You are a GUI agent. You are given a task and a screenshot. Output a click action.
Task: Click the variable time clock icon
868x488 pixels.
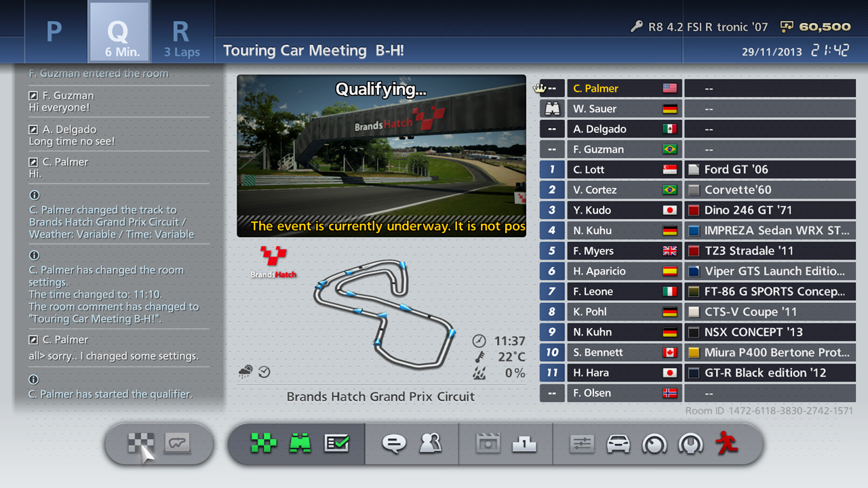(264, 371)
